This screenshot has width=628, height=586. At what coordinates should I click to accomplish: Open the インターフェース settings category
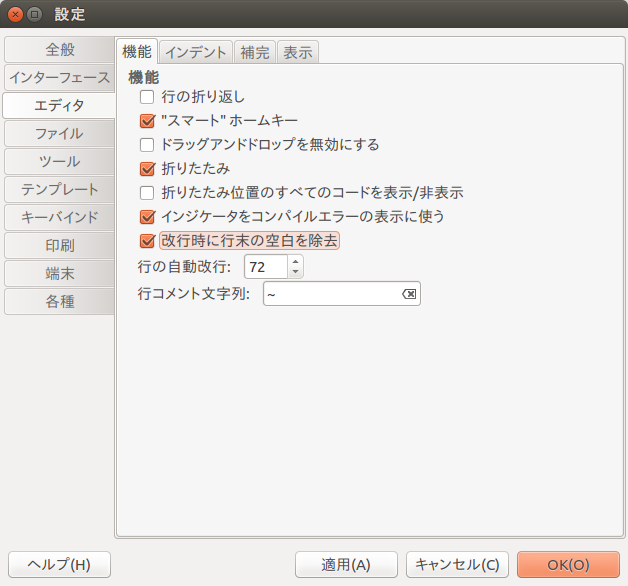(59, 78)
